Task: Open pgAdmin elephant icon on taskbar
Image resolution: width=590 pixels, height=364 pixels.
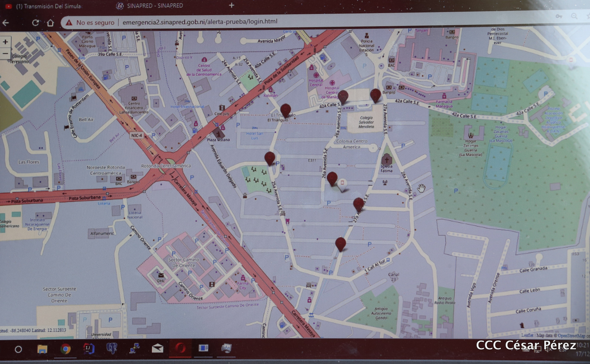Action: click(x=111, y=349)
